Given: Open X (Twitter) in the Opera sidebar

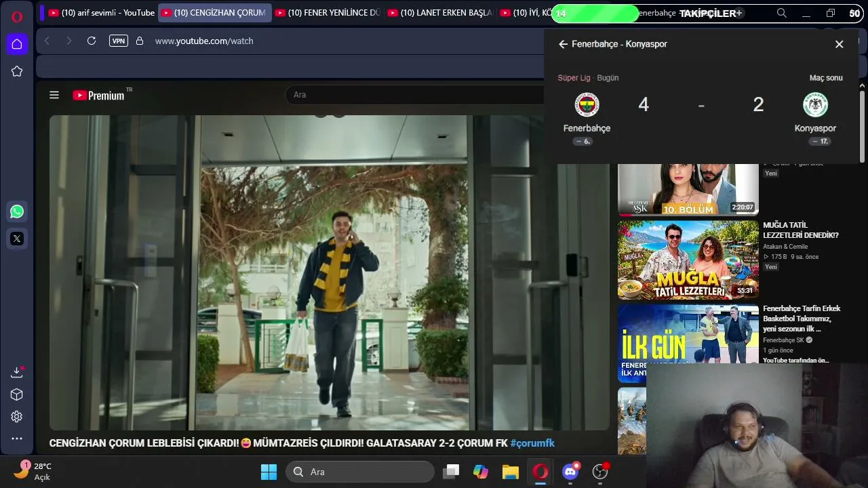Looking at the screenshot, I should pos(17,239).
